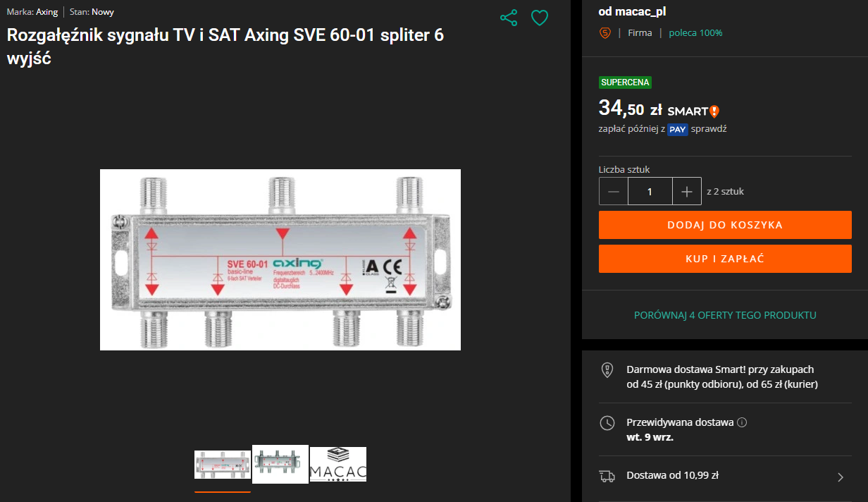
Task: Check pay later terms via sprawdź
Action: pyautogui.click(x=709, y=129)
